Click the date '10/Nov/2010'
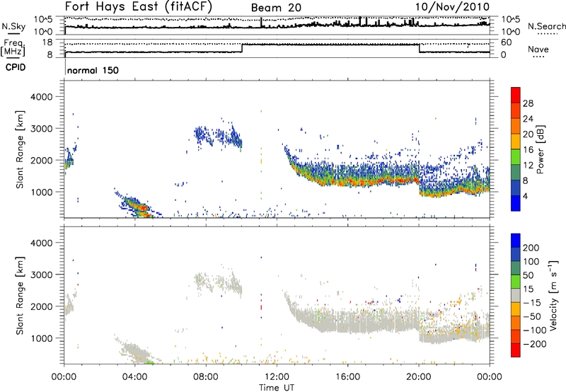 coord(452,7)
